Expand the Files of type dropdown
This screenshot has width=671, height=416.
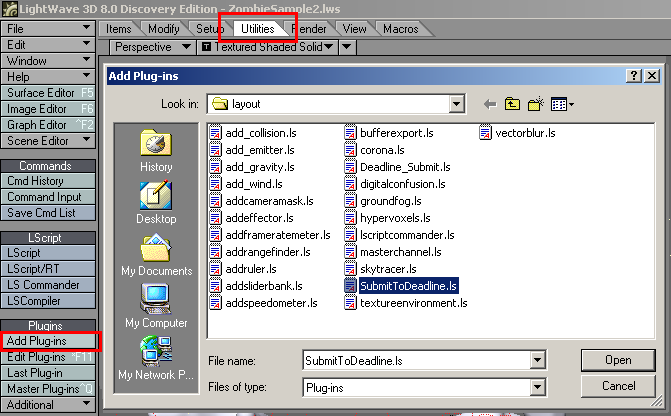(538, 386)
